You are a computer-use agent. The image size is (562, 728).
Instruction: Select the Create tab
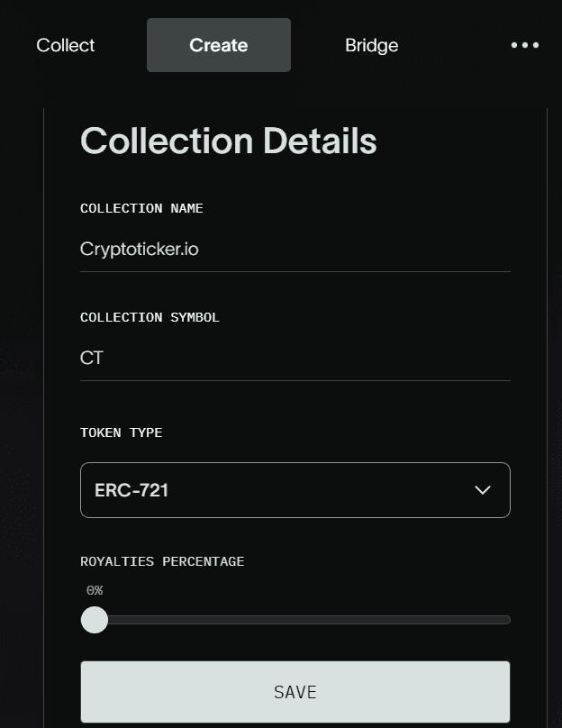[219, 45]
